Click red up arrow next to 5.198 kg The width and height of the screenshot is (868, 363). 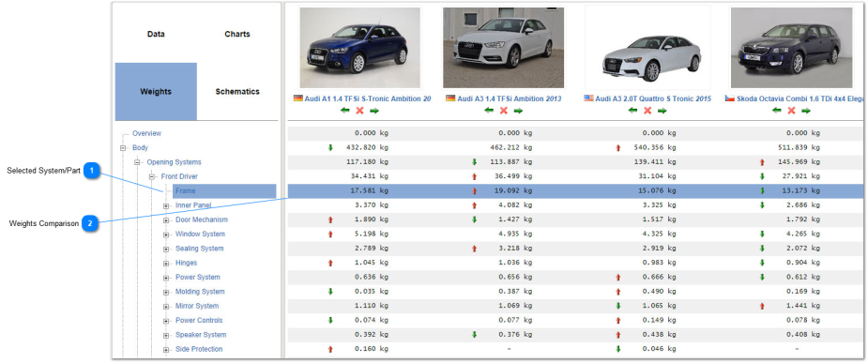[x=330, y=234]
